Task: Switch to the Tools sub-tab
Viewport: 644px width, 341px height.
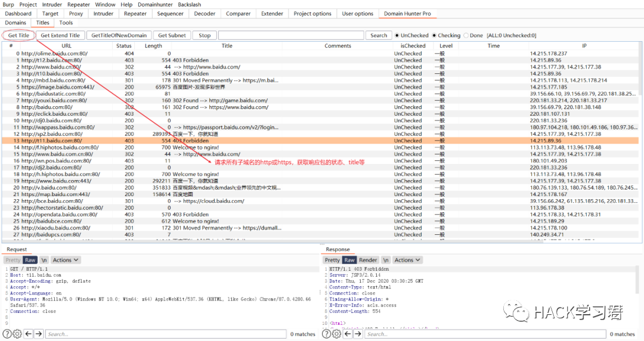Action: point(66,23)
